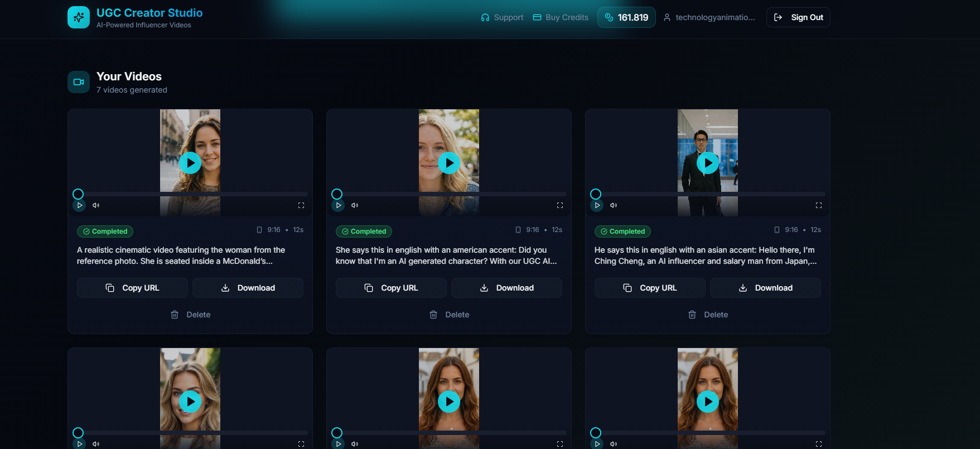Play the bottom-right brunette woman video
This screenshot has height=449, width=980.
(708, 402)
